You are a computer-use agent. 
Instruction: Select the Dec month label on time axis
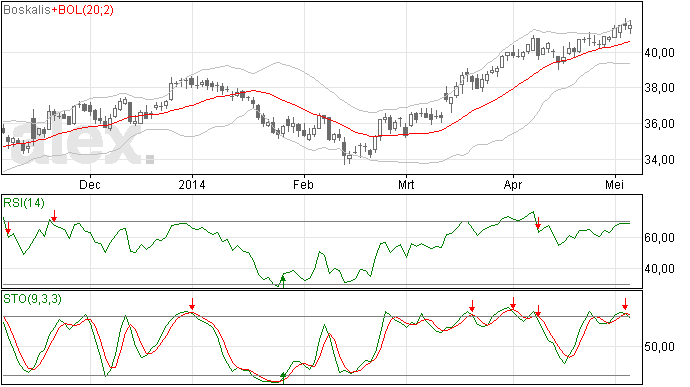[90, 184]
